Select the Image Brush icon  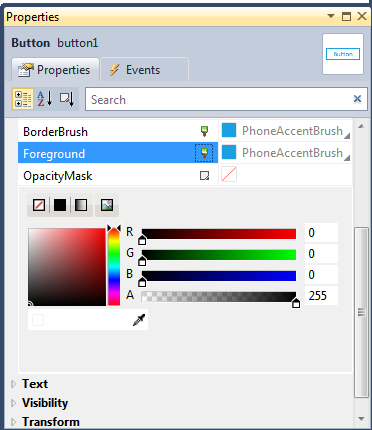tap(107, 205)
